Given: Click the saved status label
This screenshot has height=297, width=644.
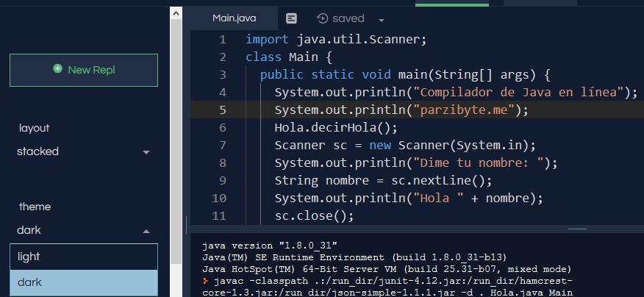Looking at the screenshot, I should click(348, 18).
